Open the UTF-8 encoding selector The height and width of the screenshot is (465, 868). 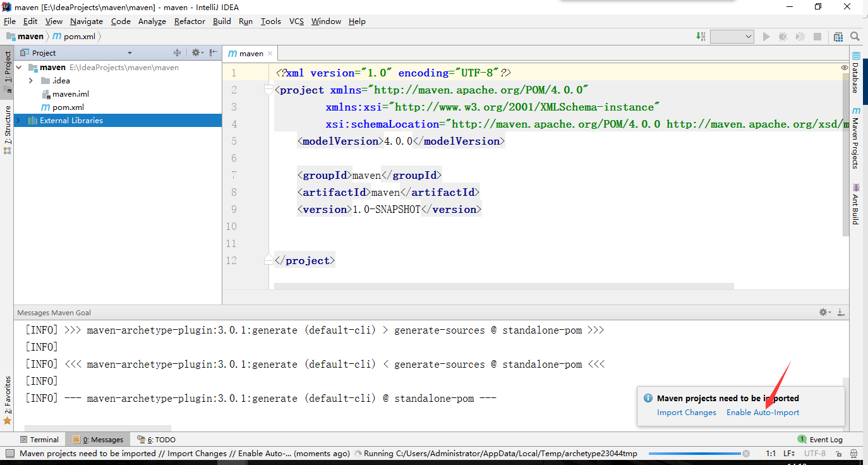point(815,454)
